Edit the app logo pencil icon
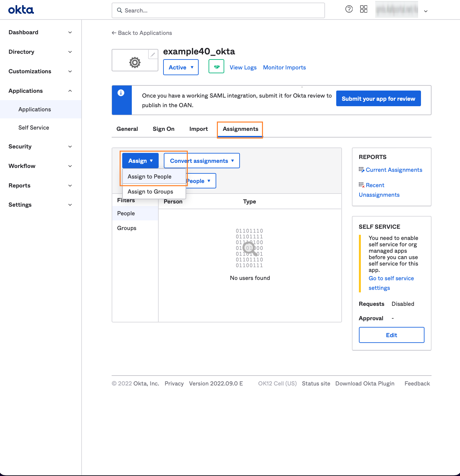Screen dimensions: 460x476 (153, 55)
